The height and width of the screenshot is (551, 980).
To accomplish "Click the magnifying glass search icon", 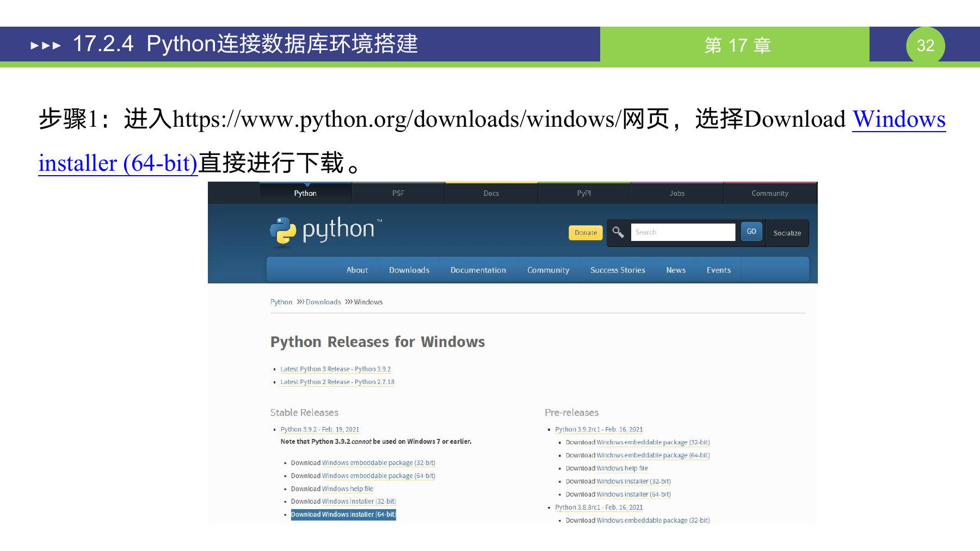I will click(x=618, y=232).
